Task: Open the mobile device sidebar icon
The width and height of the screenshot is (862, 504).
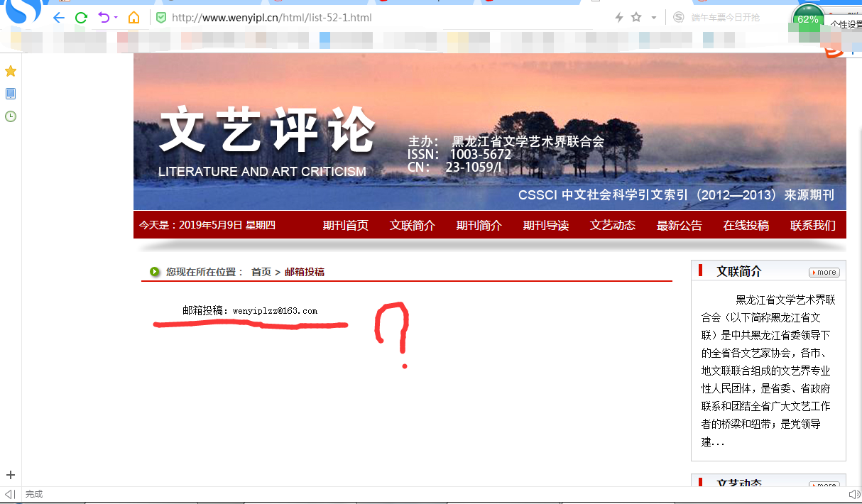Action: click(11, 94)
